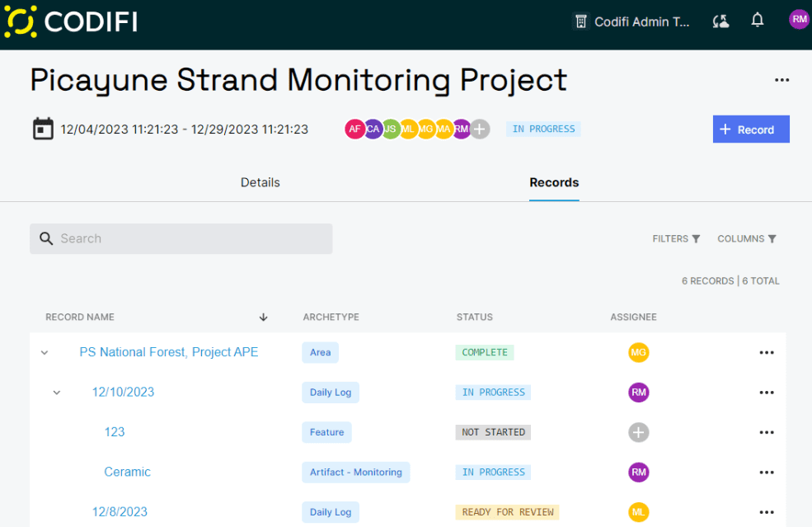Click the Area archetype tag
This screenshot has height=527, width=812.
click(320, 352)
